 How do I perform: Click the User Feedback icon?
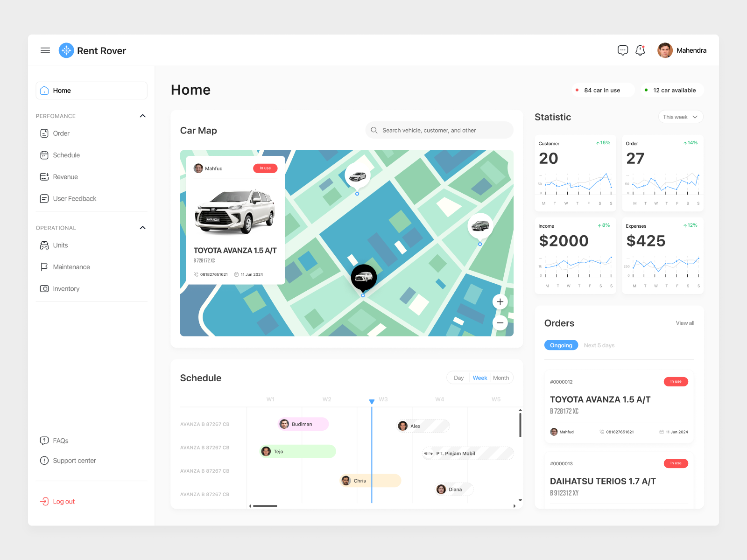(x=44, y=198)
